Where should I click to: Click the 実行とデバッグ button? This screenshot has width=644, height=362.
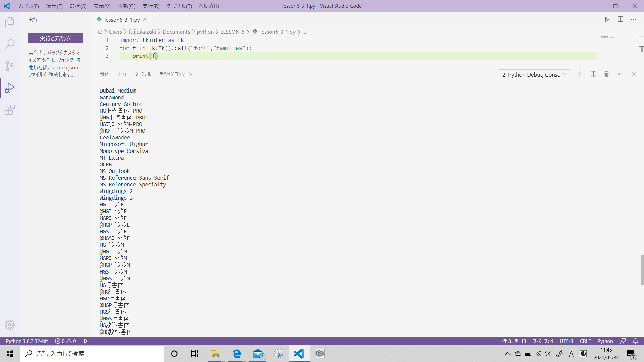(x=55, y=38)
